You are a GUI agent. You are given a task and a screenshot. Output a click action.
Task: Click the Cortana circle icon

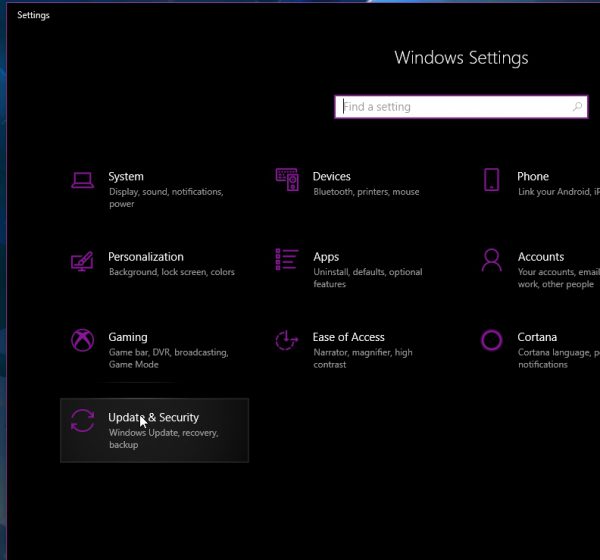pyautogui.click(x=491, y=340)
